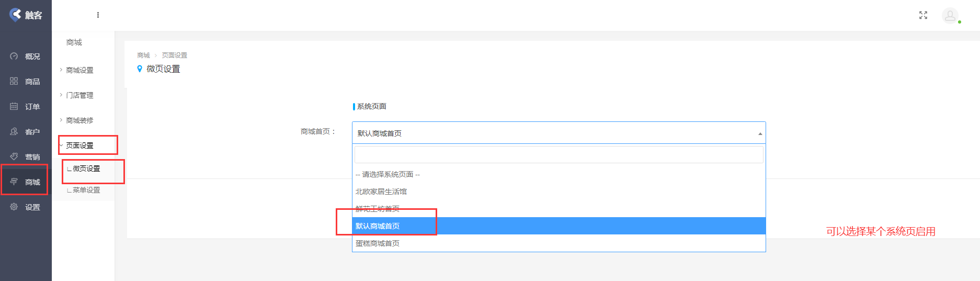Screen dimensions: 980x281
Task: Open the 设置 settings gear icon
Action: (x=14, y=207)
